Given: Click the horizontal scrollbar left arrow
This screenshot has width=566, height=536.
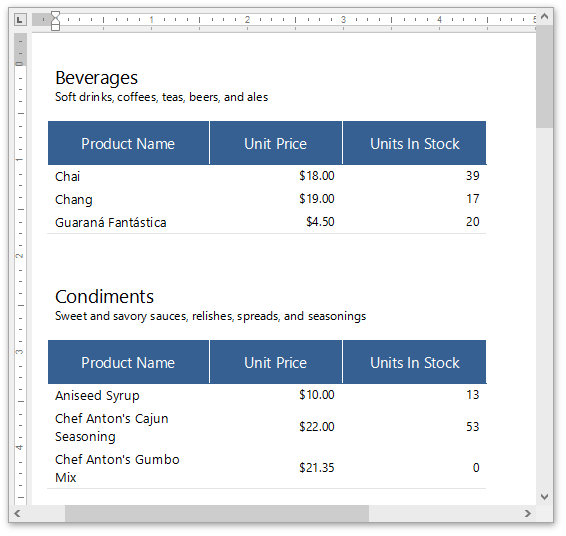Looking at the screenshot, I should point(17,513).
